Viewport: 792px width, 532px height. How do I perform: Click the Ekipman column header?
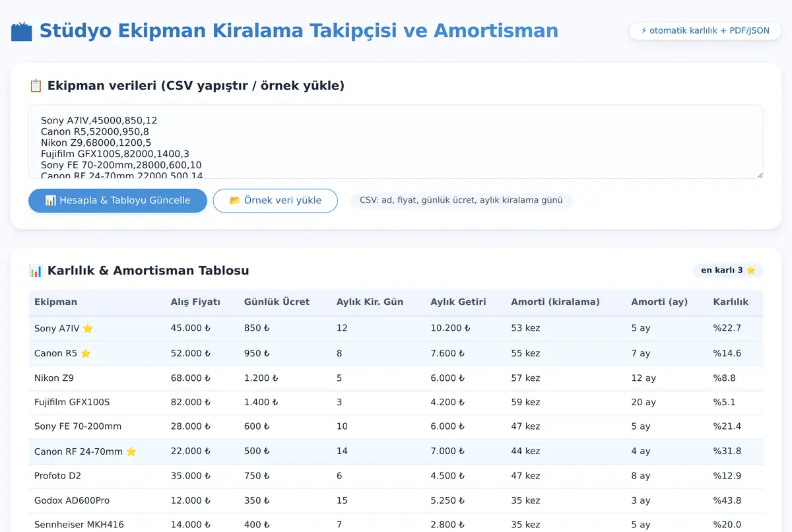55,302
